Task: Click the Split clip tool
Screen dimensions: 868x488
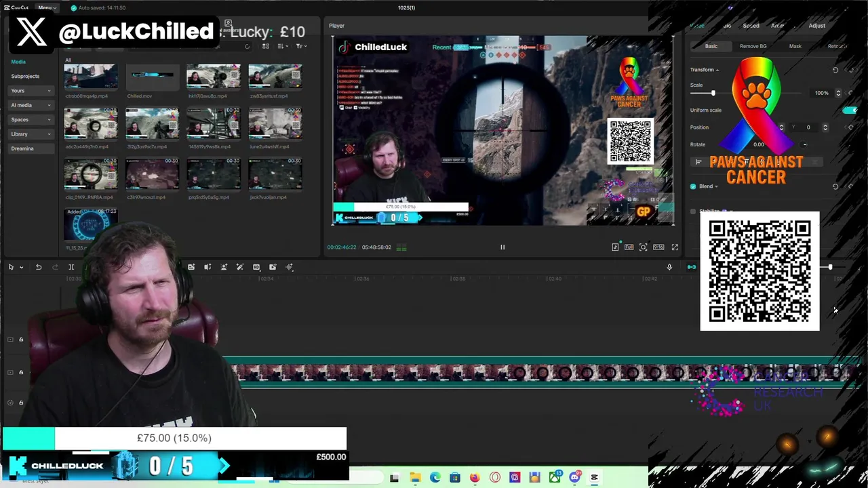Action: (71, 267)
